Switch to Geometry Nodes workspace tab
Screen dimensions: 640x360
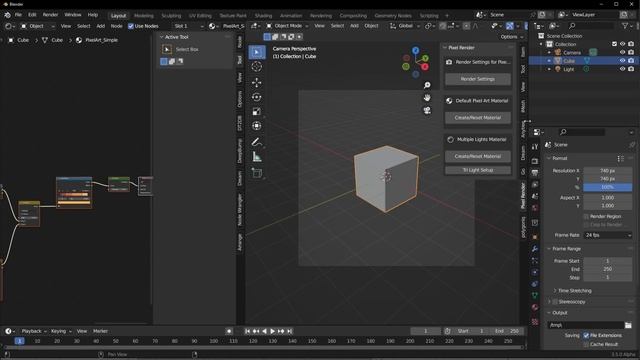pyautogui.click(x=393, y=16)
